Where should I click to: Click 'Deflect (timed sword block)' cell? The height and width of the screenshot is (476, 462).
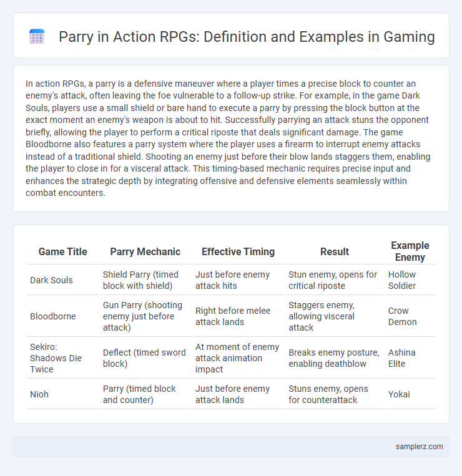coord(145,358)
